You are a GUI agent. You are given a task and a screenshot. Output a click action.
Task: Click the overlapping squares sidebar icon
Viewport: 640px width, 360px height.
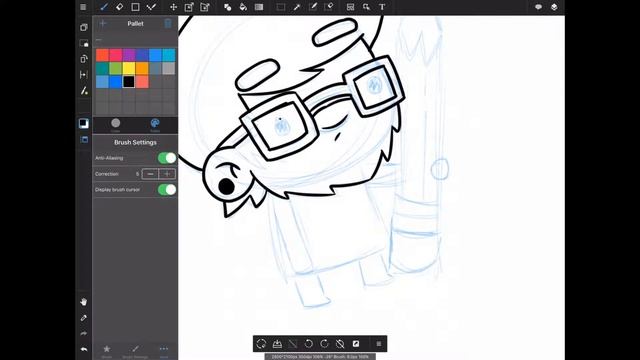pos(84,27)
